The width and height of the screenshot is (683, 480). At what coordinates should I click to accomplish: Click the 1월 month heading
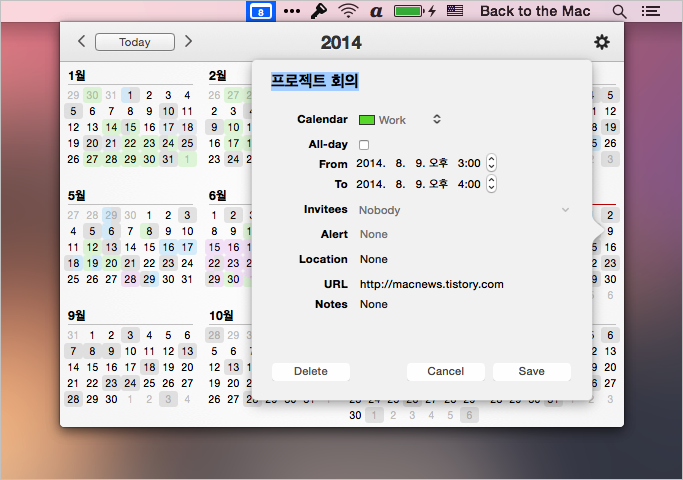(x=77, y=76)
